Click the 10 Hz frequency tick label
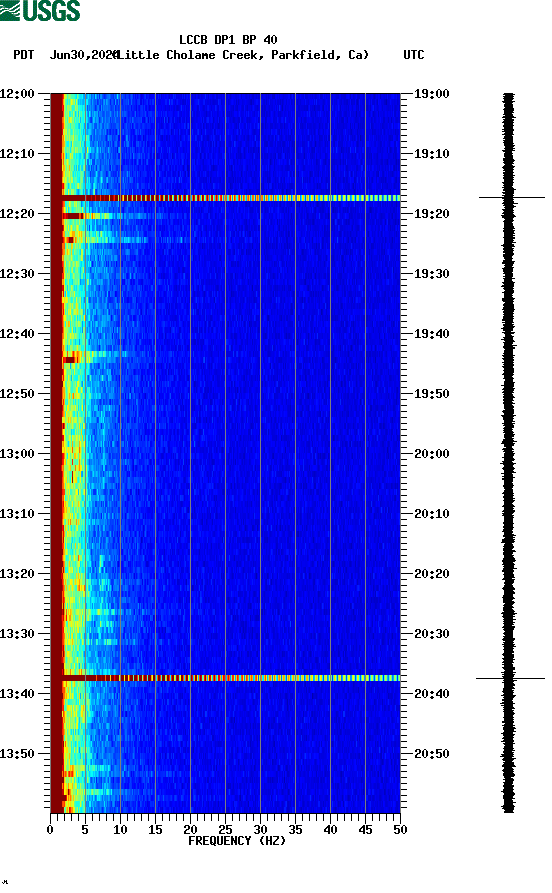 (120, 830)
